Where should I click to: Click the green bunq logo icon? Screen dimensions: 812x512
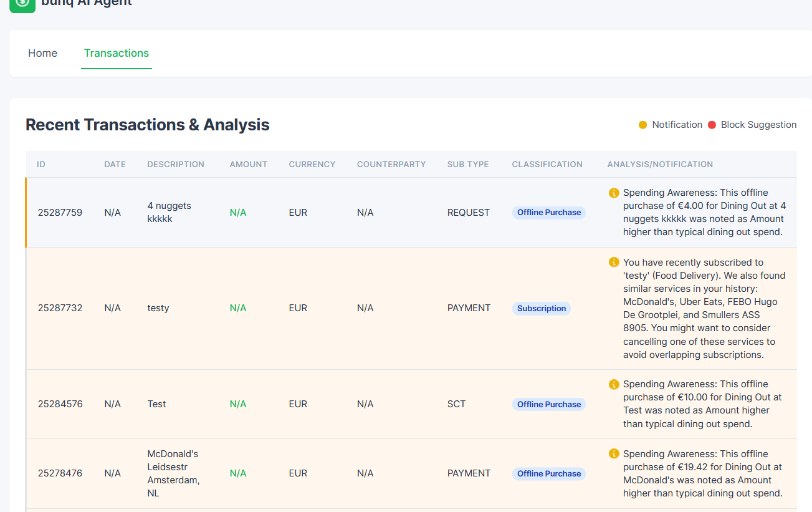tap(22, 3)
